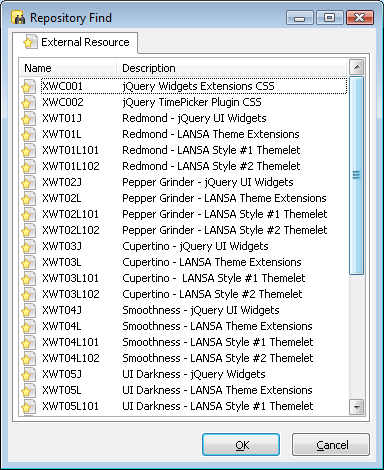This screenshot has height=470, width=384.
Task: Click the resource icon for XWT02J
Action: tap(28, 182)
